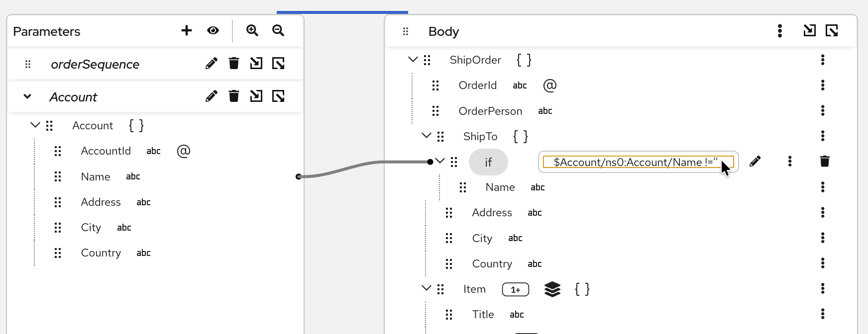868x334 pixels.
Task: Collapse the Item collection node
Action: pyautogui.click(x=426, y=288)
